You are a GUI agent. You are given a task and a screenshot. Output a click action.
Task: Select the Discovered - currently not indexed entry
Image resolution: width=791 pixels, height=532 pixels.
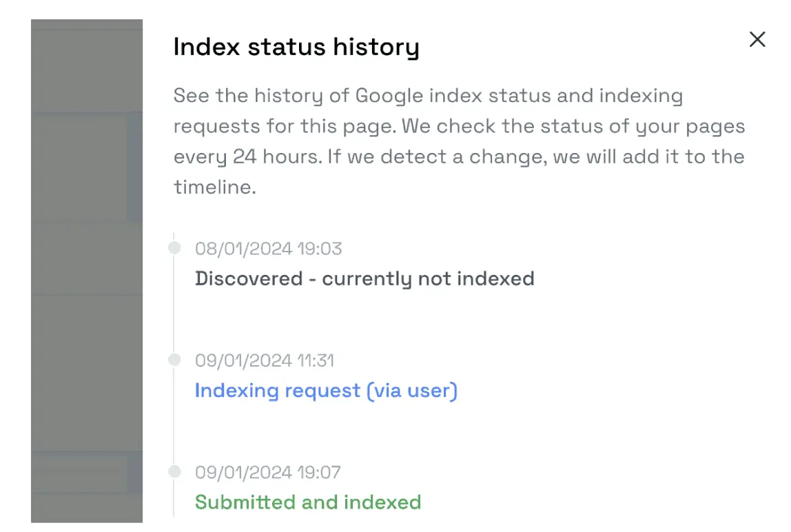tap(364, 278)
